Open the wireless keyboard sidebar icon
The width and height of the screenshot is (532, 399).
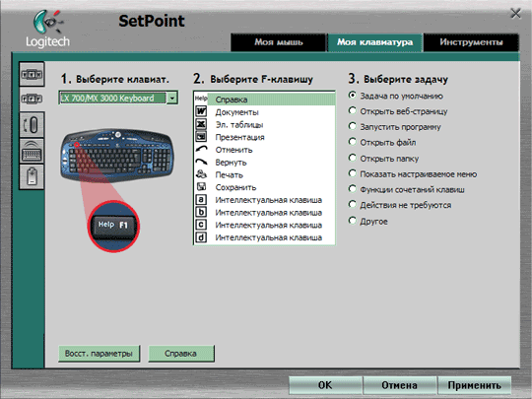(32, 151)
